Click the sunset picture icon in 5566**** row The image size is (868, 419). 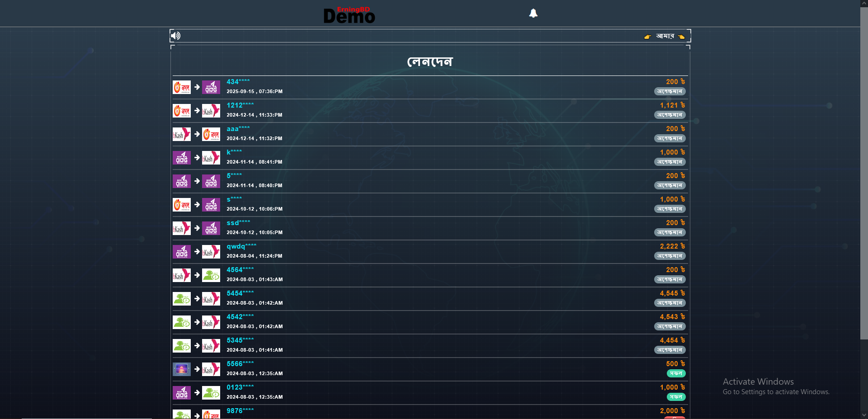point(182,369)
